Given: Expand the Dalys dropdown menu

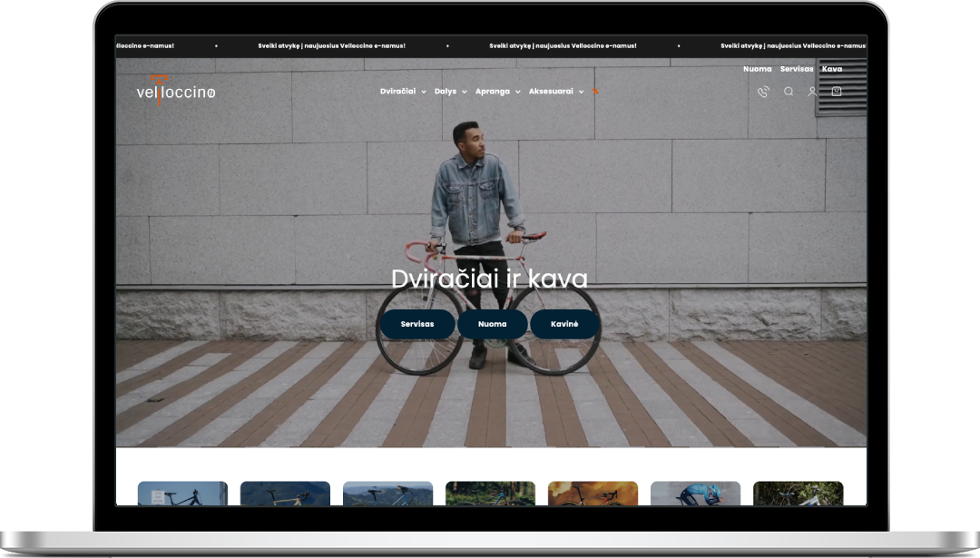Looking at the screenshot, I should [x=450, y=92].
